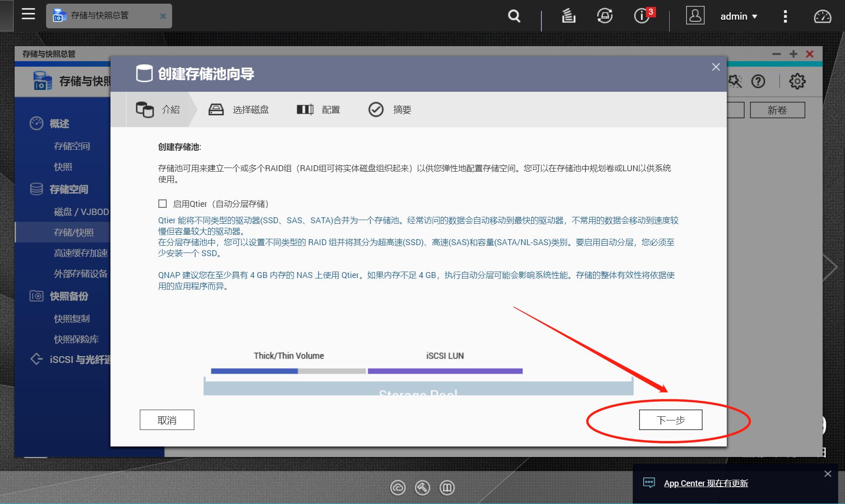Open the main hamburger navigation menu

point(28,14)
